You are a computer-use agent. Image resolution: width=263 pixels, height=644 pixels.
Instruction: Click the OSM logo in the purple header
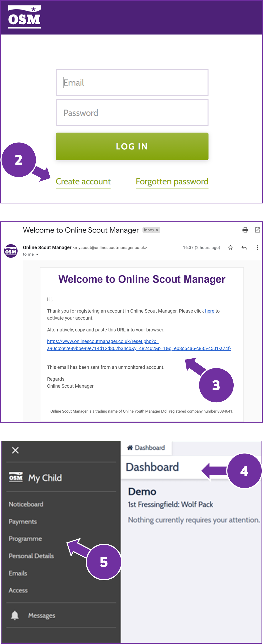[x=24, y=17]
